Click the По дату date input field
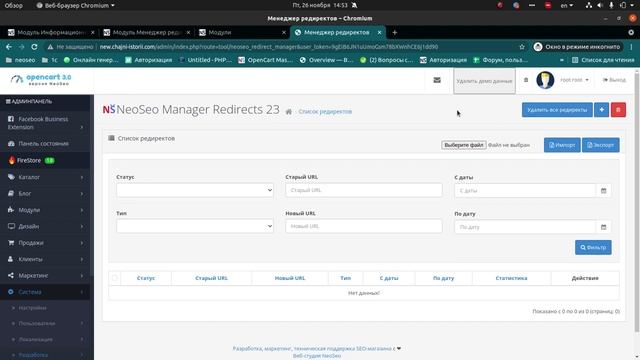640x360 pixels. 525,227
